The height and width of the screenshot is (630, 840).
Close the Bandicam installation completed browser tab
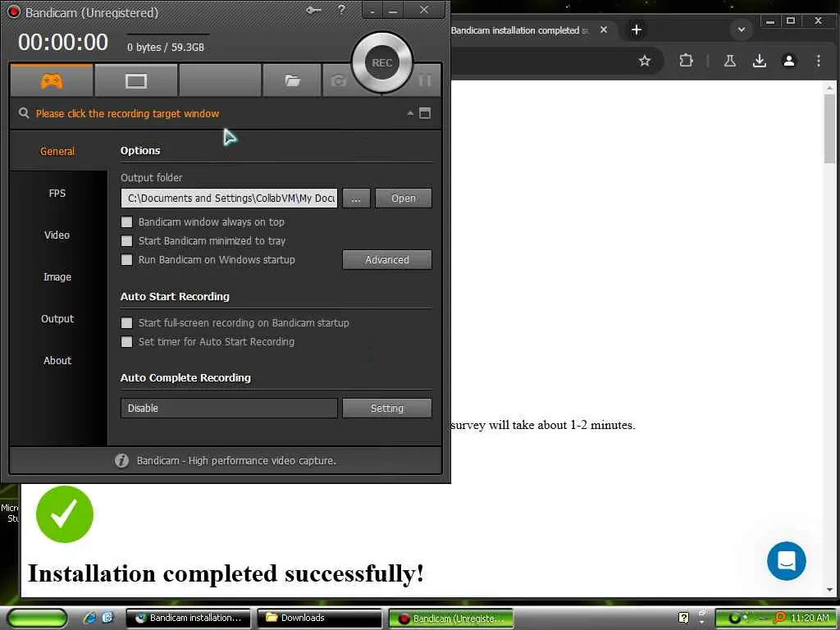pos(604,30)
